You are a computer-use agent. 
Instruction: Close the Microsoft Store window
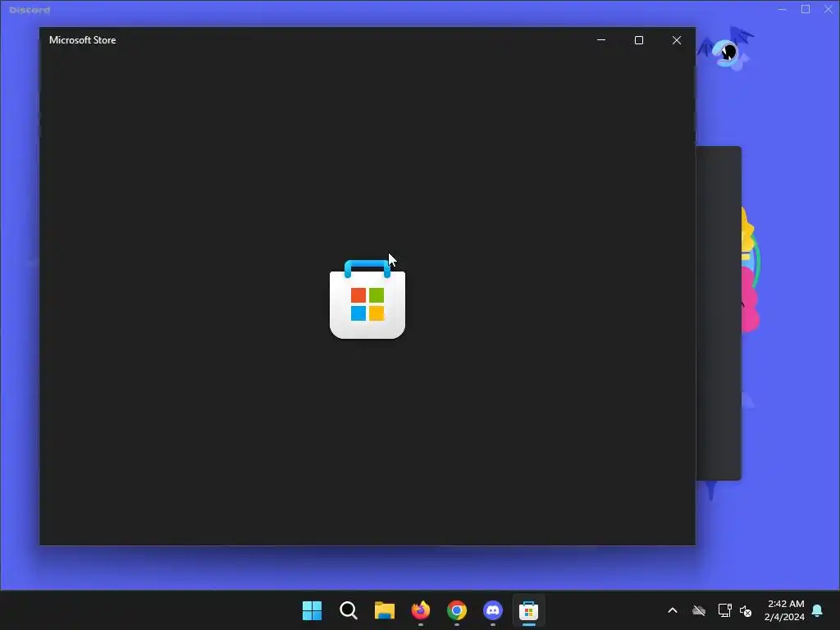click(x=677, y=40)
